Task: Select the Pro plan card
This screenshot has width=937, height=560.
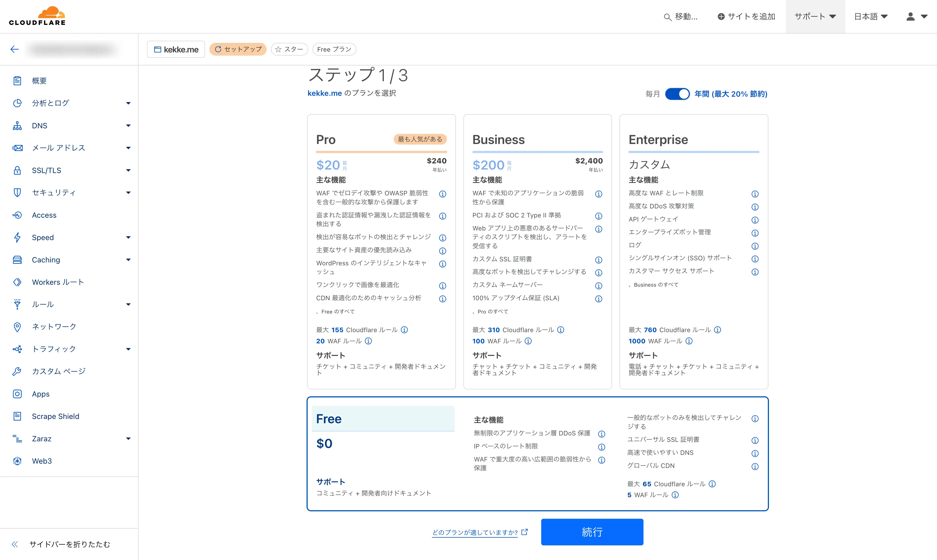Action: click(381, 252)
